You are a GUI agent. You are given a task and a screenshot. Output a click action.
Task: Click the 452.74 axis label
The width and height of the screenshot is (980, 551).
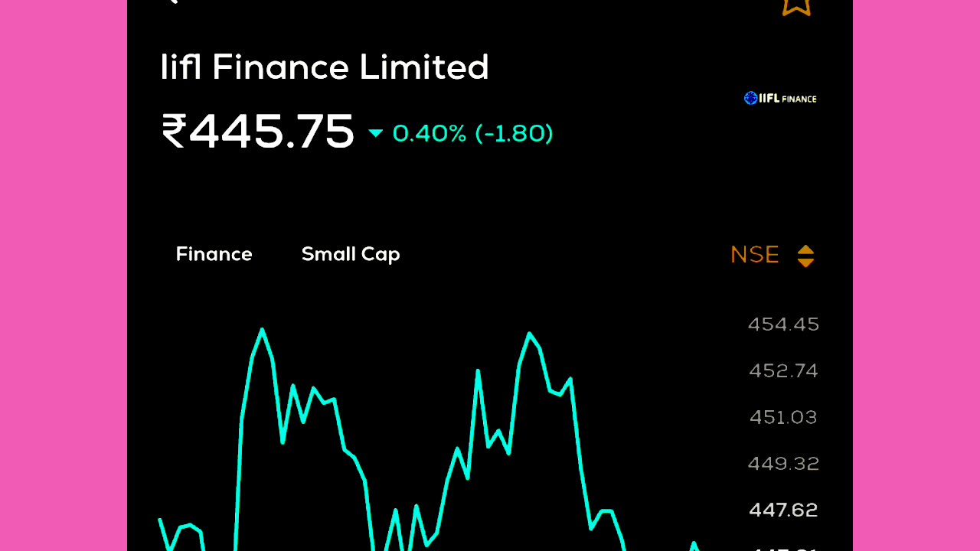tap(783, 371)
